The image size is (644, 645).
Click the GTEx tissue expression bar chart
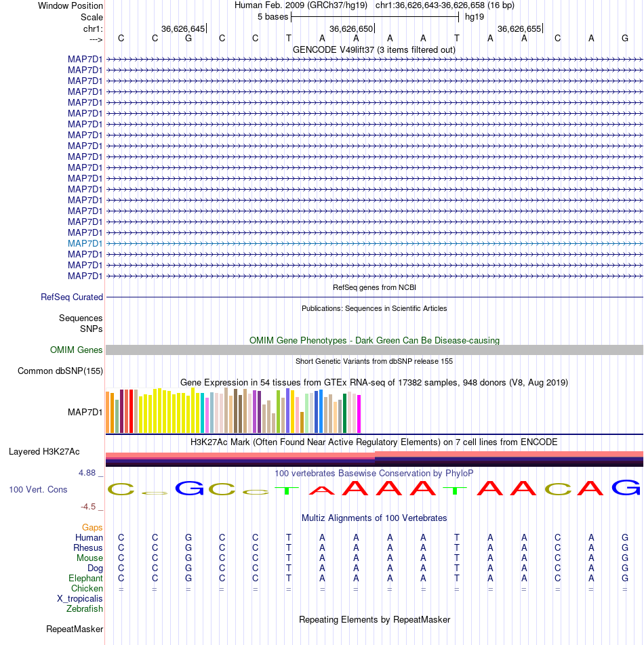click(x=233, y=411)
